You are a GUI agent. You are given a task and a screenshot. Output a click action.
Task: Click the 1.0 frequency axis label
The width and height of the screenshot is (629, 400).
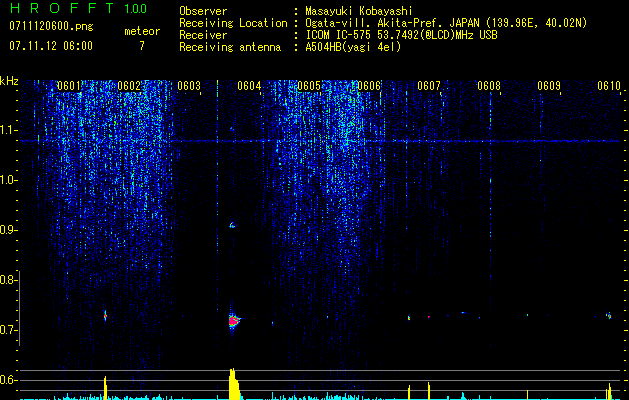[9, 180]
